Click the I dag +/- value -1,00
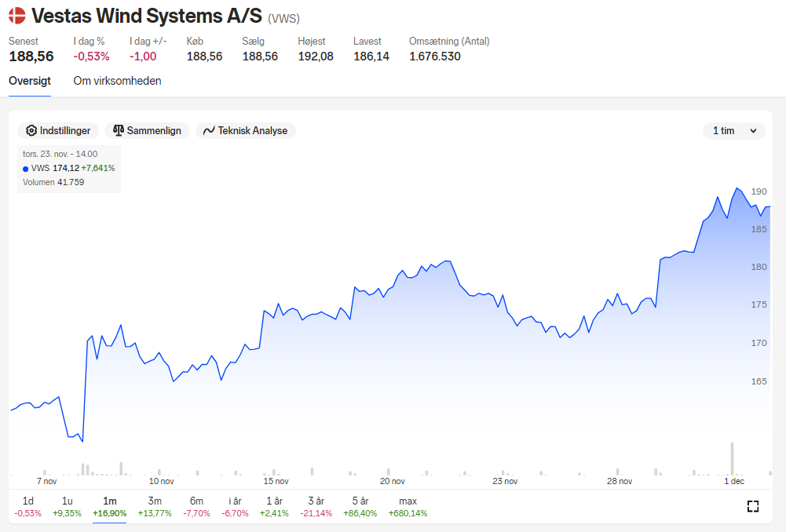The height and width of the screenshot is (532, 786). [143, 56]
